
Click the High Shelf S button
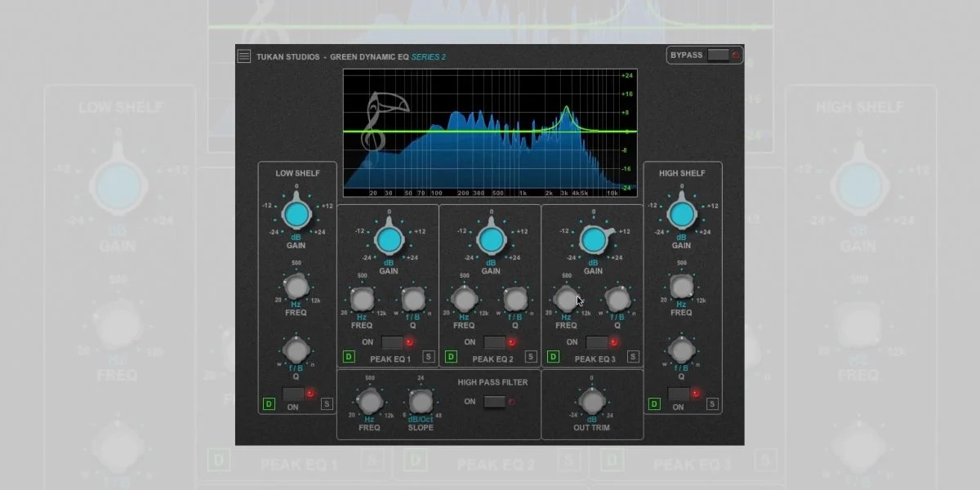[712, 403]
